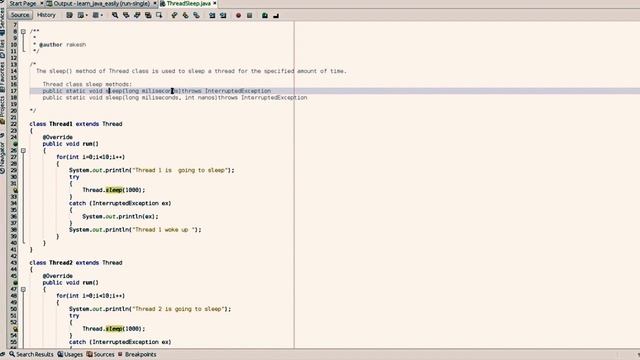Jump to the Last Edit location icon
Screen dimensions: 640x360
click(x=69, y=15)
